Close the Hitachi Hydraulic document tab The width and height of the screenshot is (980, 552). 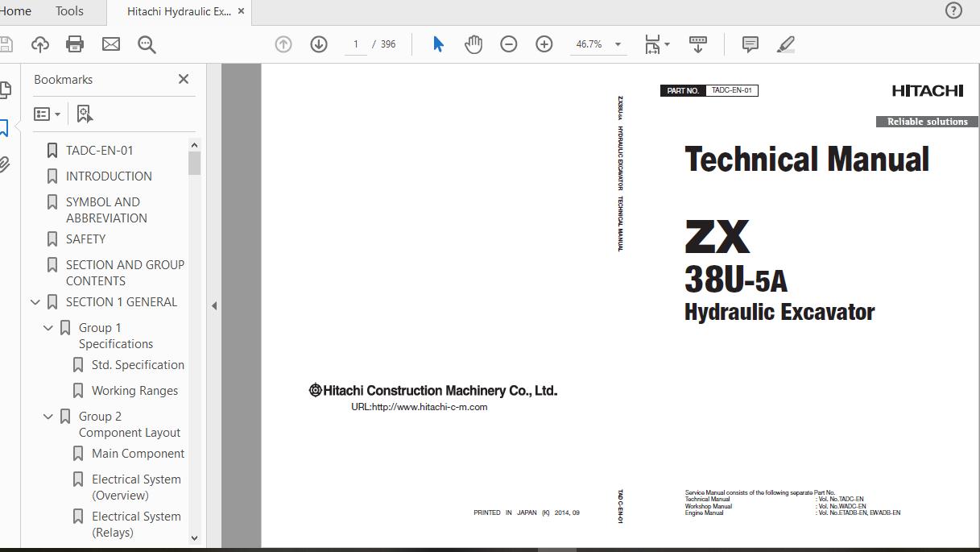coord(241,11)
